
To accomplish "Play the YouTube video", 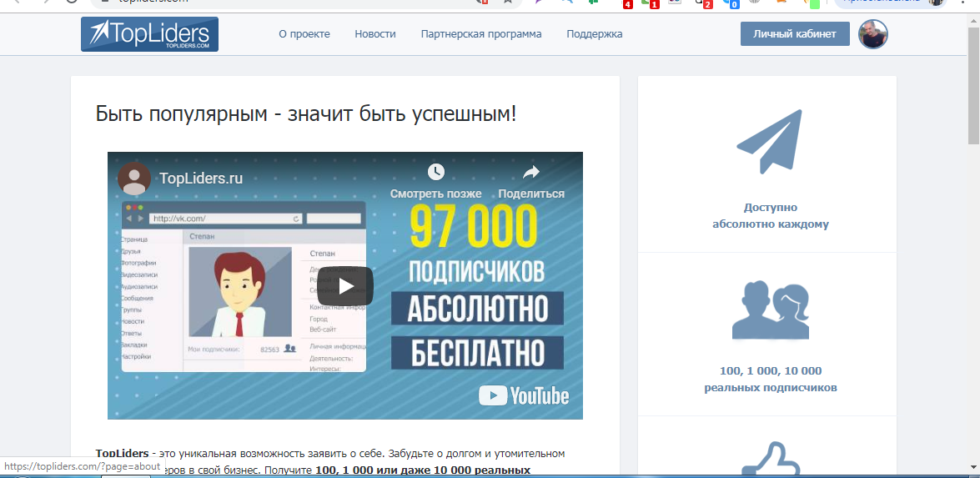I will point(345,286).
